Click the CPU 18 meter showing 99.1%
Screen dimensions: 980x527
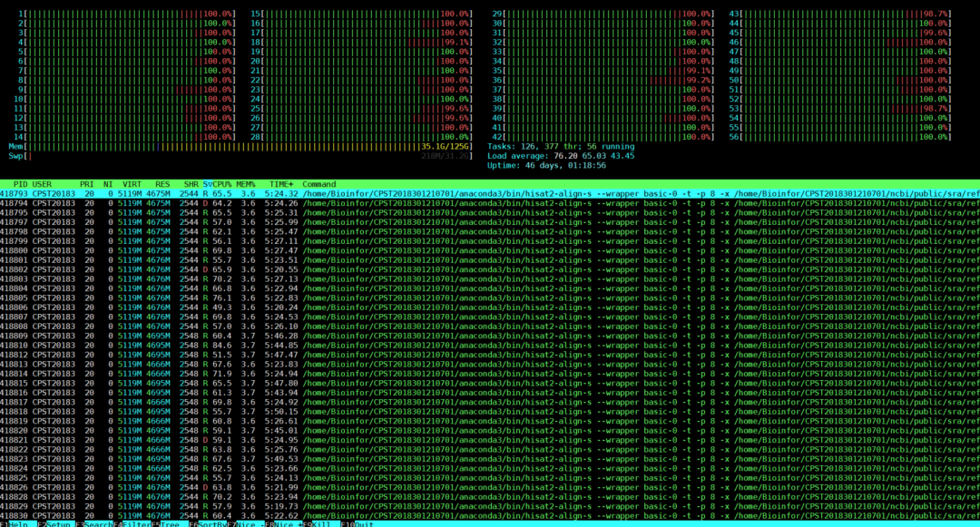(362, 43)
